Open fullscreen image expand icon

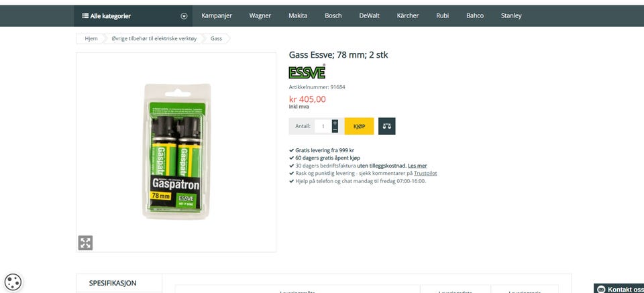(85, 243)
